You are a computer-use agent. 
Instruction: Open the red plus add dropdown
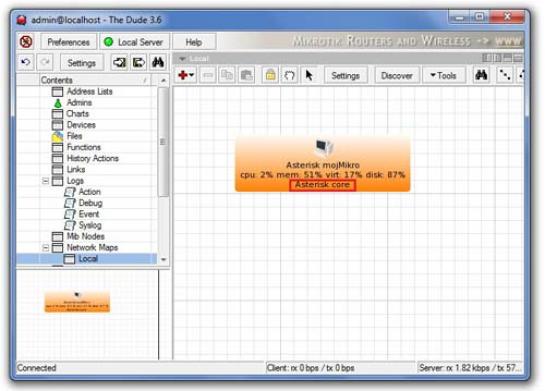(x=186, y=75)
